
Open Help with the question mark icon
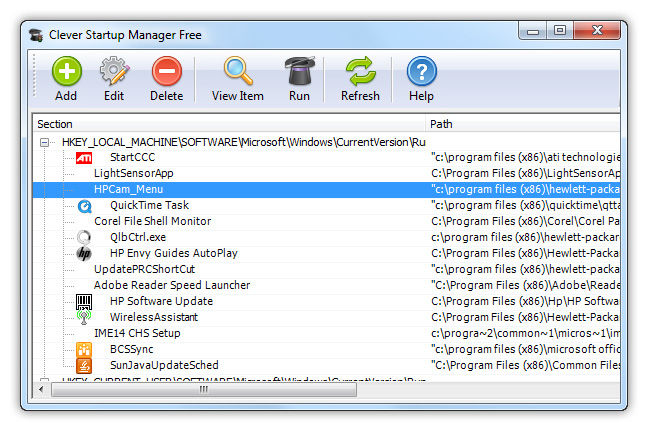coord(422,71)
